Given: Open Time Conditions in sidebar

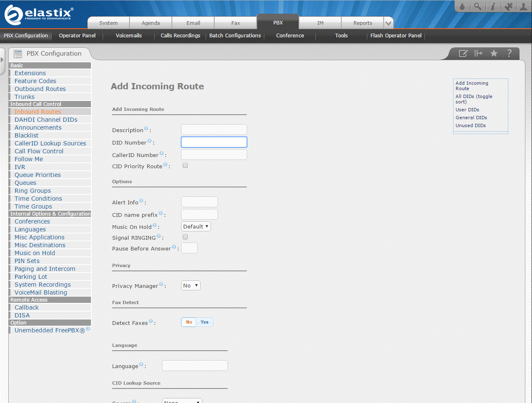Looking at the screenshot, I should click(38, 199).
